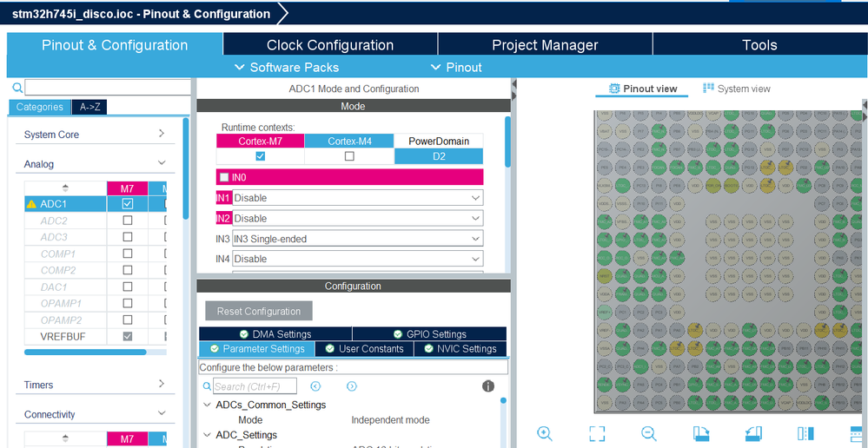Click the green check on NVIC Settings tab
This screenshot has width=868, height=448.
427,348
